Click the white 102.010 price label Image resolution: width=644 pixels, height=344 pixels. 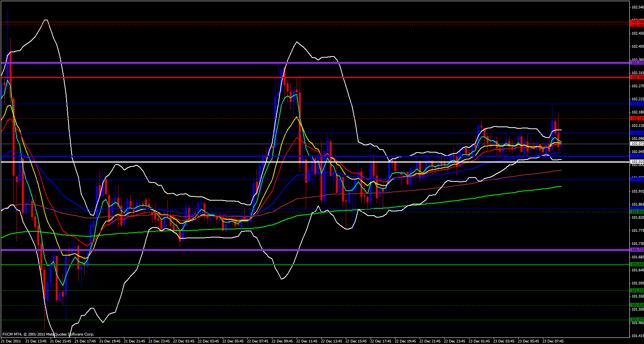point(637,162)
